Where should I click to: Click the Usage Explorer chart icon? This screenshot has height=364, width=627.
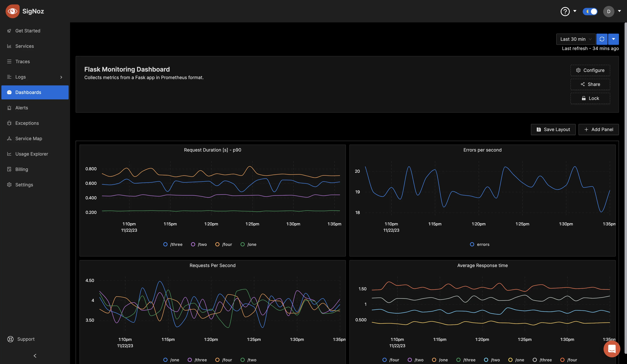[x=9, y=154]
